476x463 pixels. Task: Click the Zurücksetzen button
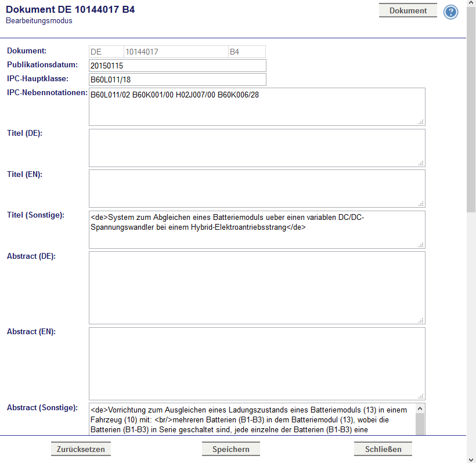[81, 449]
